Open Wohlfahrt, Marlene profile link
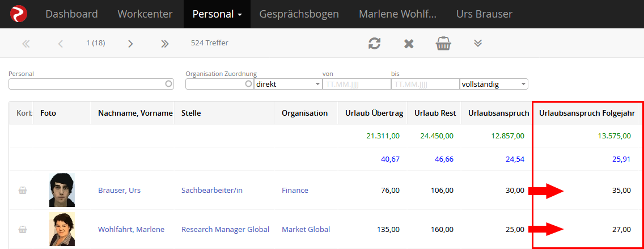This screenshot has height=249, width=644. [131, 230]
